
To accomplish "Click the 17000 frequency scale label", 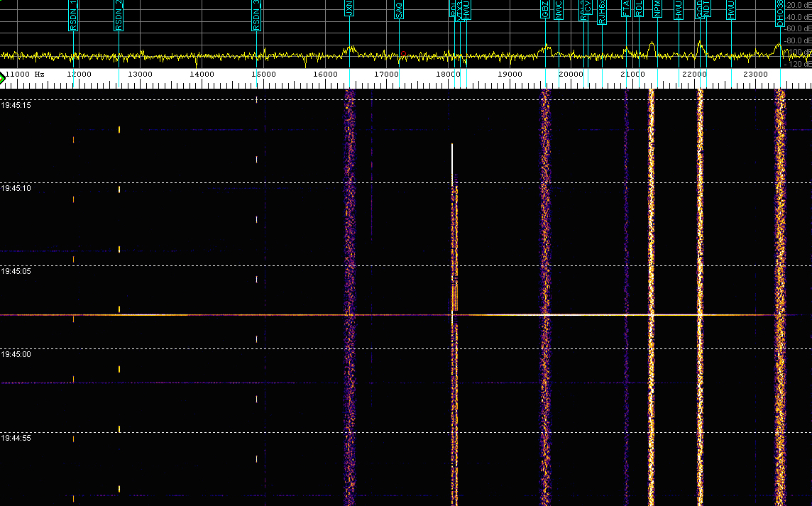I will [x=387, y=74].
